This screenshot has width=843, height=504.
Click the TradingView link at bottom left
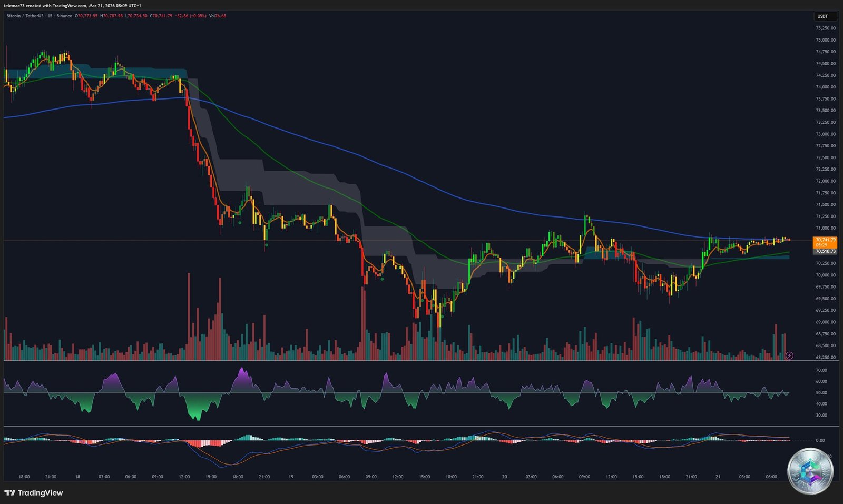click(34, 492)
